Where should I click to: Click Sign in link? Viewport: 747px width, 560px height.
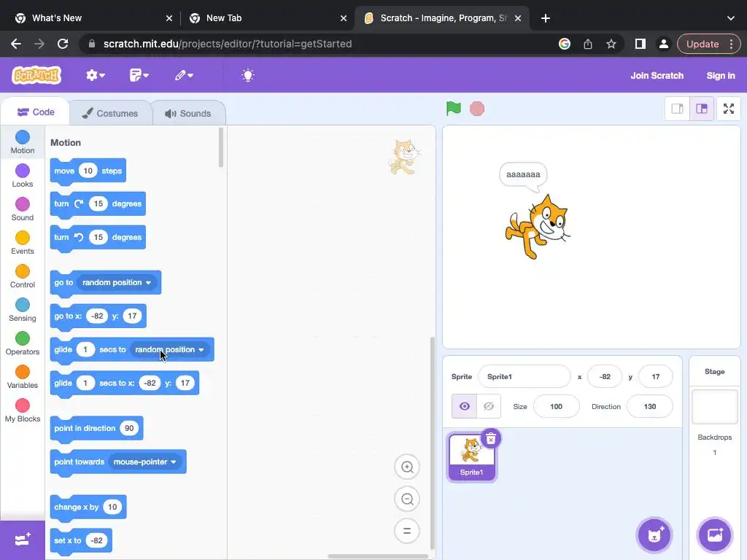click(721, 75)
